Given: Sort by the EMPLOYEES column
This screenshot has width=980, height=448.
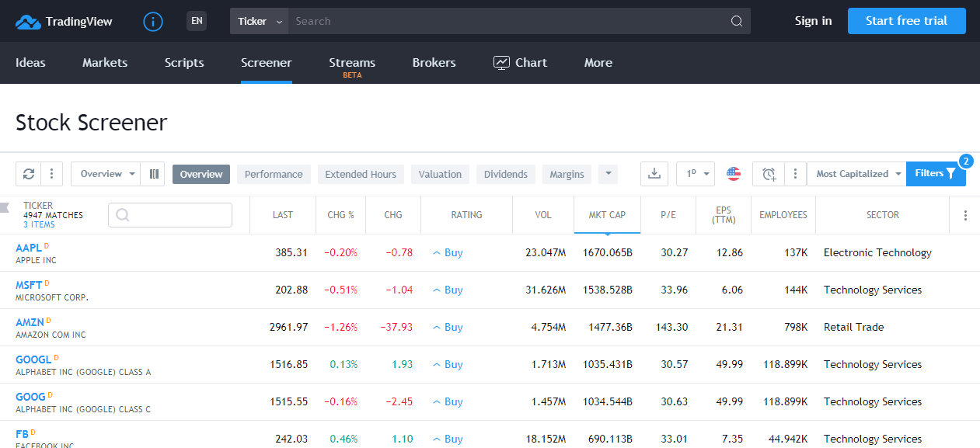Looking at the screenshot, I should pos(783,215).
